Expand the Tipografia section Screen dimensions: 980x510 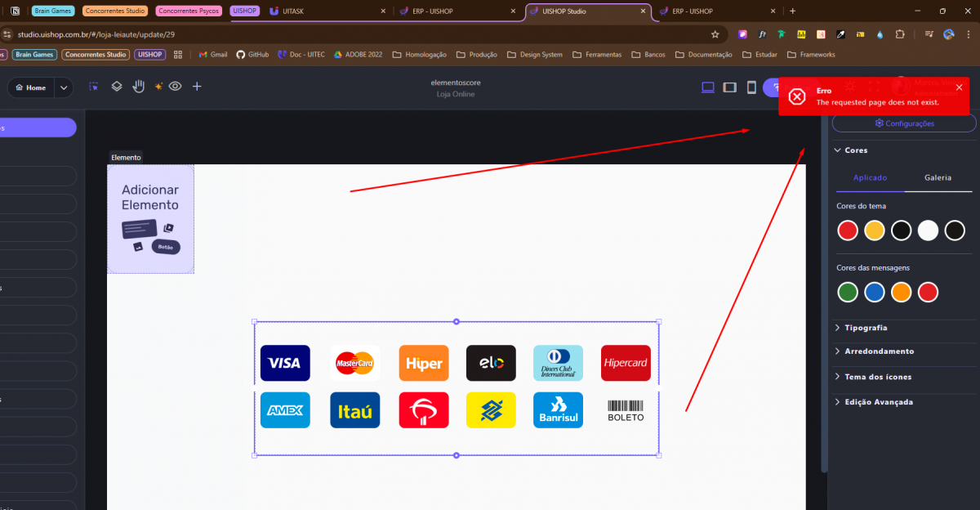866,328
